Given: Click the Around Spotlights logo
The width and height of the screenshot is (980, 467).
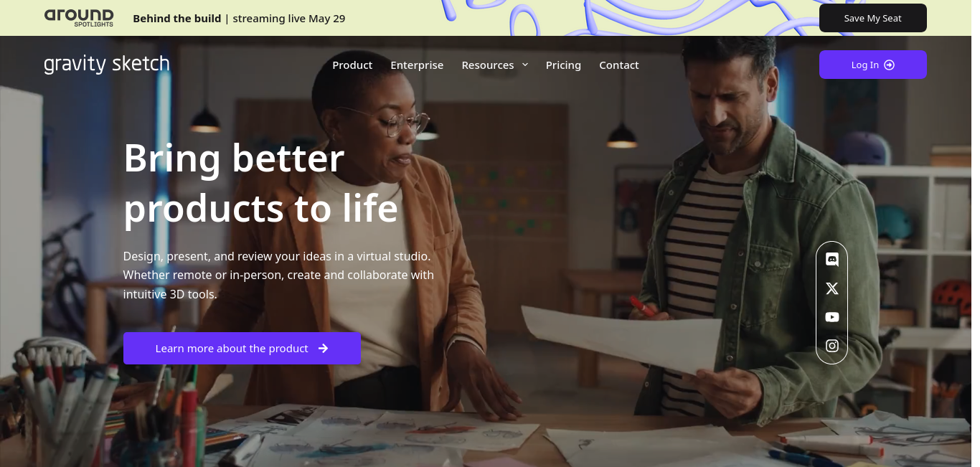Looking at the screenshot, I should point(79,18).
